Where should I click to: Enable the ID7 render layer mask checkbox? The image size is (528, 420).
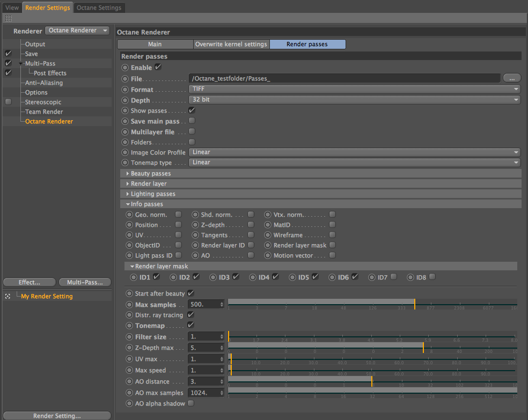[x=393, y=277]
